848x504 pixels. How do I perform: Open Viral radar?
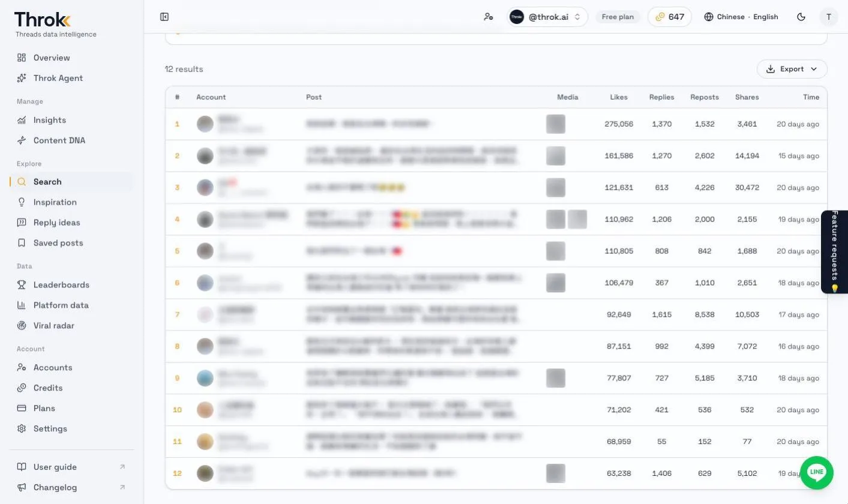click(x=72, y=326)
